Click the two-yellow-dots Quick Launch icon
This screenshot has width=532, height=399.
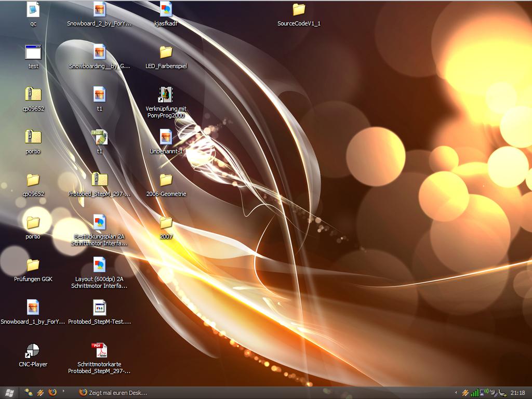29,393
